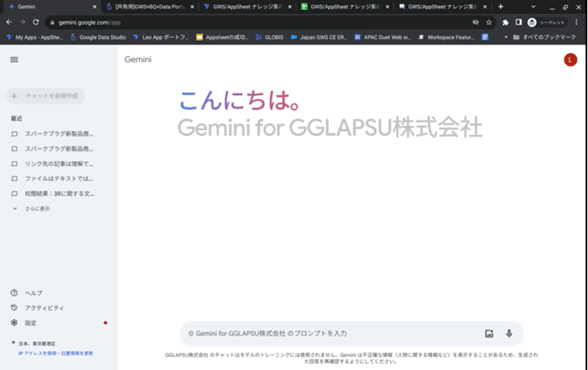Reload the page with refresh icon
Image resolution: width=588 pixels, height=370 pixels.
click(36, 23)
